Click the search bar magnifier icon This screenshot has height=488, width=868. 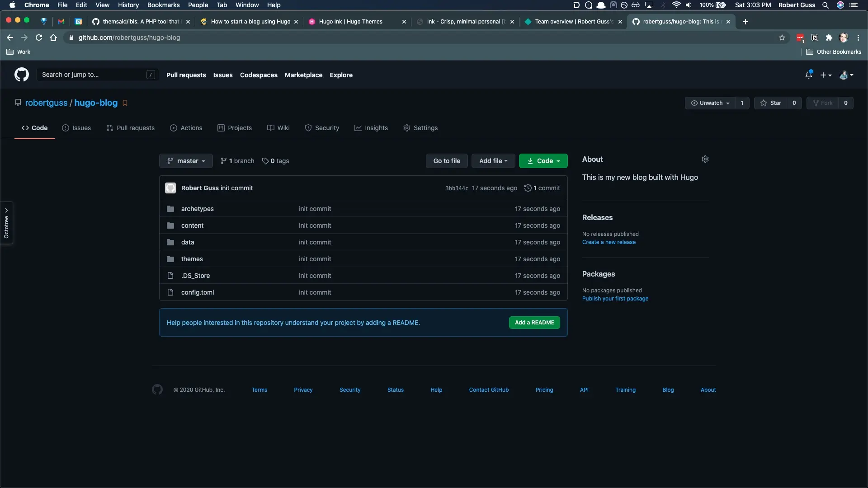(x=825, y=5)
